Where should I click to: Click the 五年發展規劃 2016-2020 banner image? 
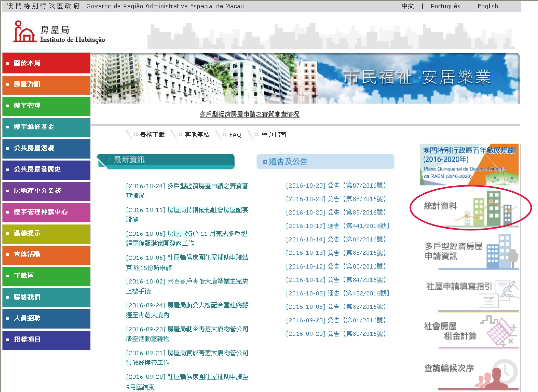(x=469, y=164)
